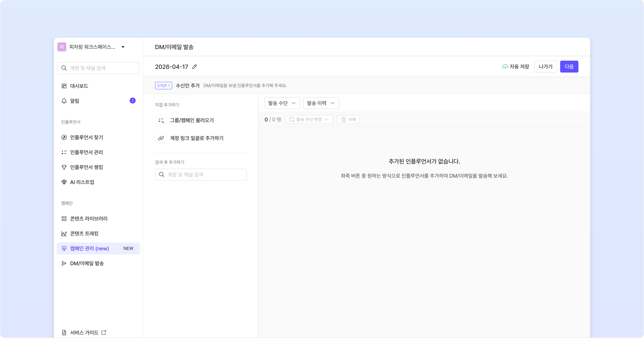Click the paper plane icon for DM/이메일 발송
This screenshot has width=644, height=338.
64,263
